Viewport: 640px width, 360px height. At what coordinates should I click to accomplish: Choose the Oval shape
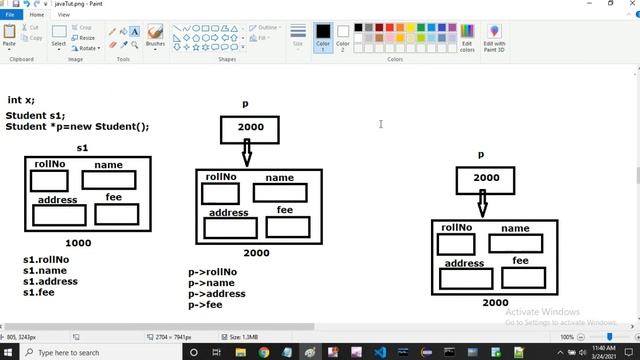point(196,29)
